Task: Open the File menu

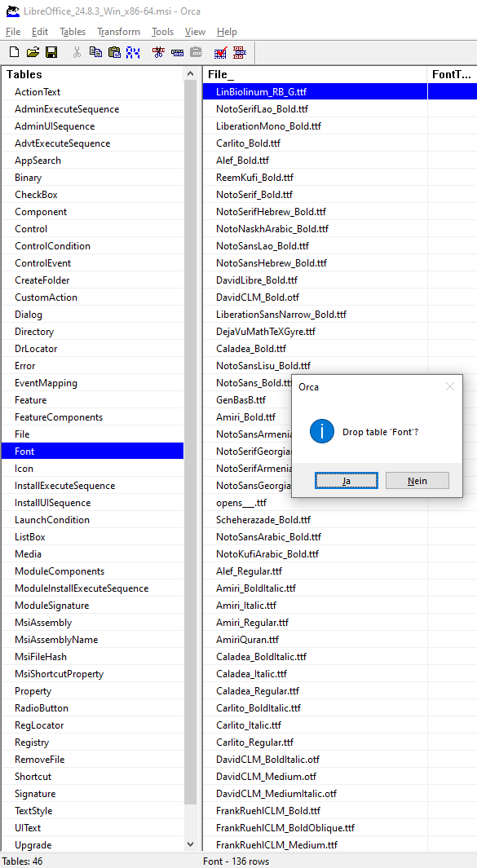Action: point(13,32)
